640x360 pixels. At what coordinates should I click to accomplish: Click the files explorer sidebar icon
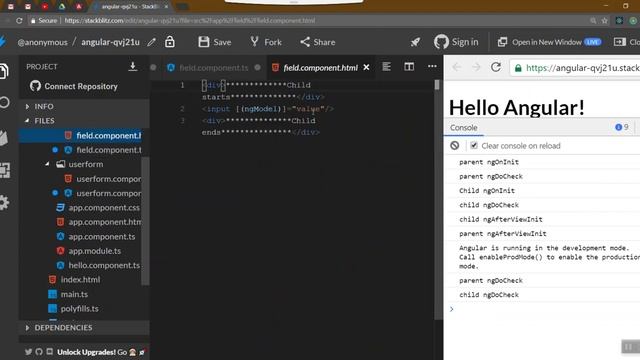(4, 71)
